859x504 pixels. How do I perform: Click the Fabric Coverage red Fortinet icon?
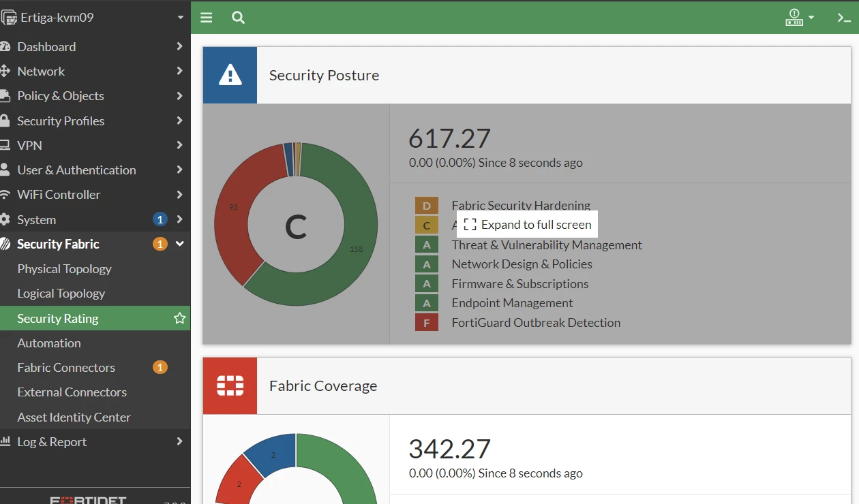click(x=230, y=385)
